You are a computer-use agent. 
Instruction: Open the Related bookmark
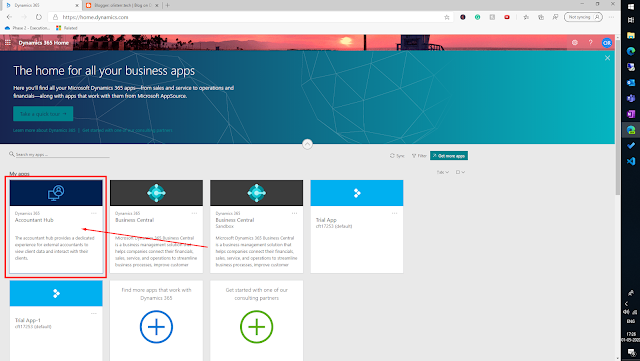click(67, 28)
